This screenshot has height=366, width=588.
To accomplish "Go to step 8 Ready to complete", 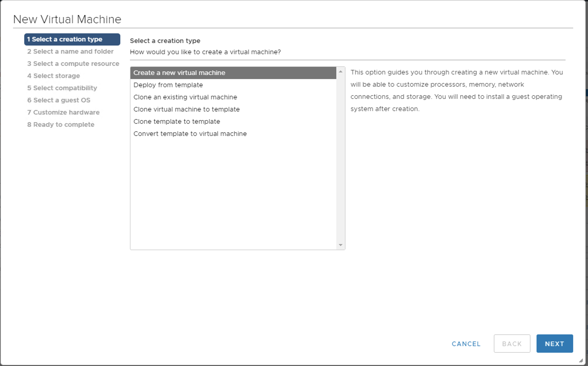I will click(x=61, y=125).
